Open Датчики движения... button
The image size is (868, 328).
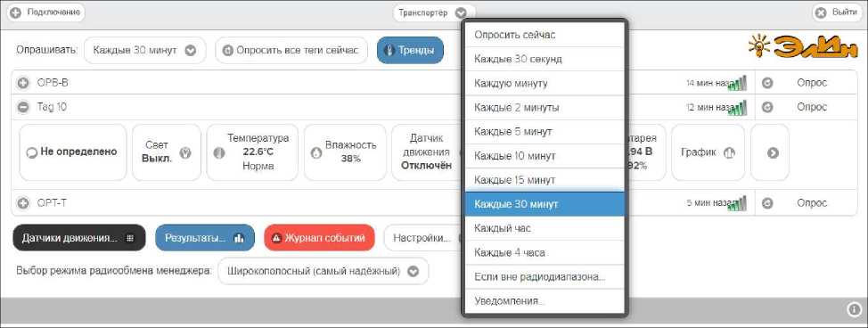79,238
